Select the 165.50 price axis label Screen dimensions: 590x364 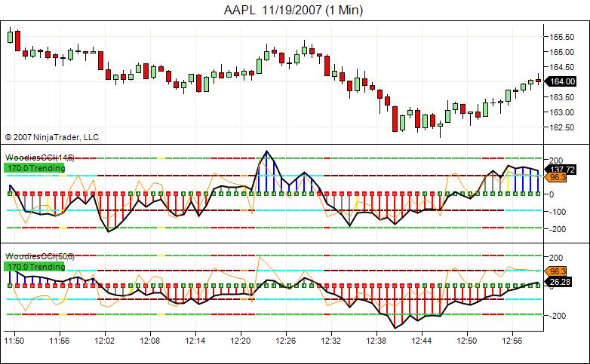tap(562, 37)
